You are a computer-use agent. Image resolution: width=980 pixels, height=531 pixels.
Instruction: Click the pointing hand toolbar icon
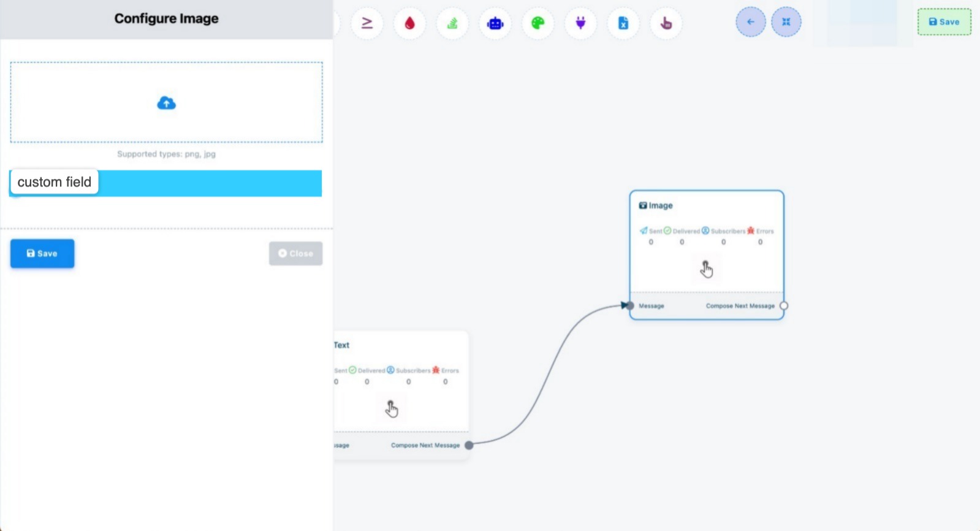tap(666, 23)
